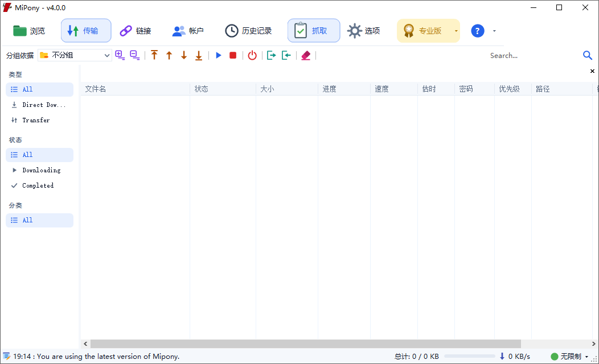Sort by the 状态 column header

pyautogui.click(x=223, y=89)
